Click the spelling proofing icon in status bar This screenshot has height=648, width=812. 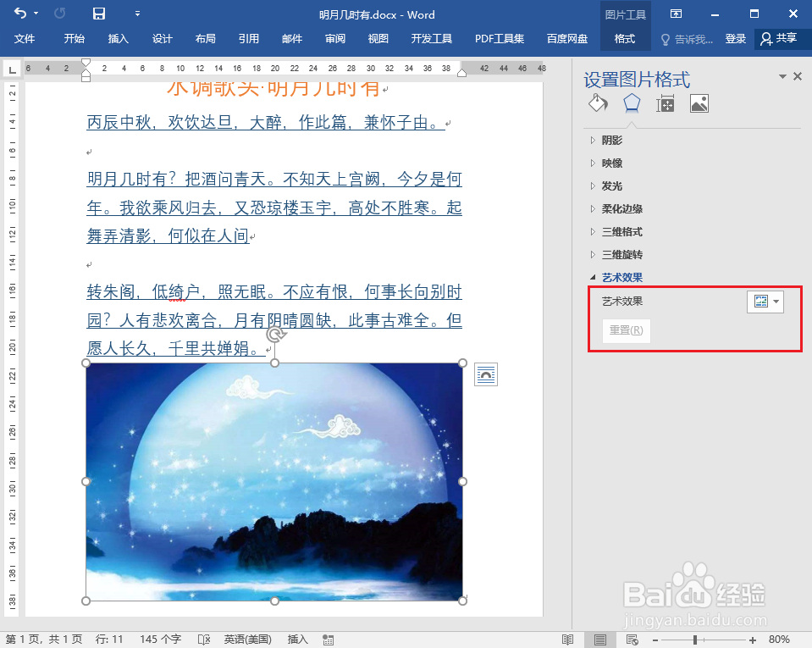(204, 640)
